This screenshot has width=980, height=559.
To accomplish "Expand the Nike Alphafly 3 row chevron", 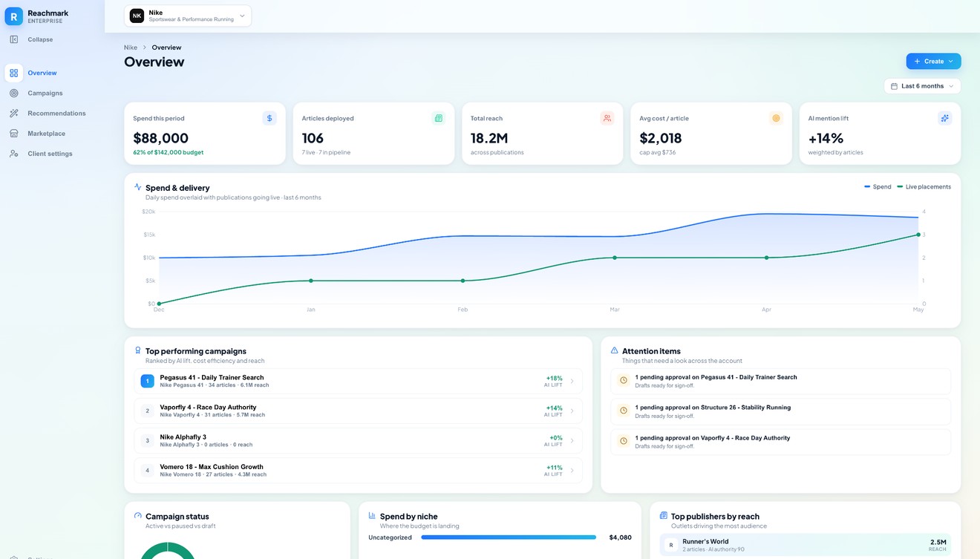I will [572, 441].
